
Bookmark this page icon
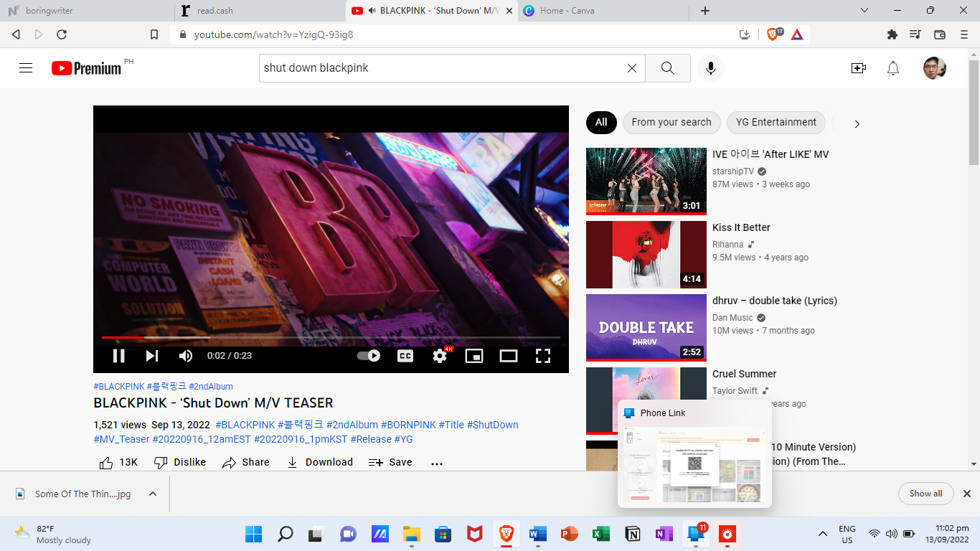coord(154,34)
